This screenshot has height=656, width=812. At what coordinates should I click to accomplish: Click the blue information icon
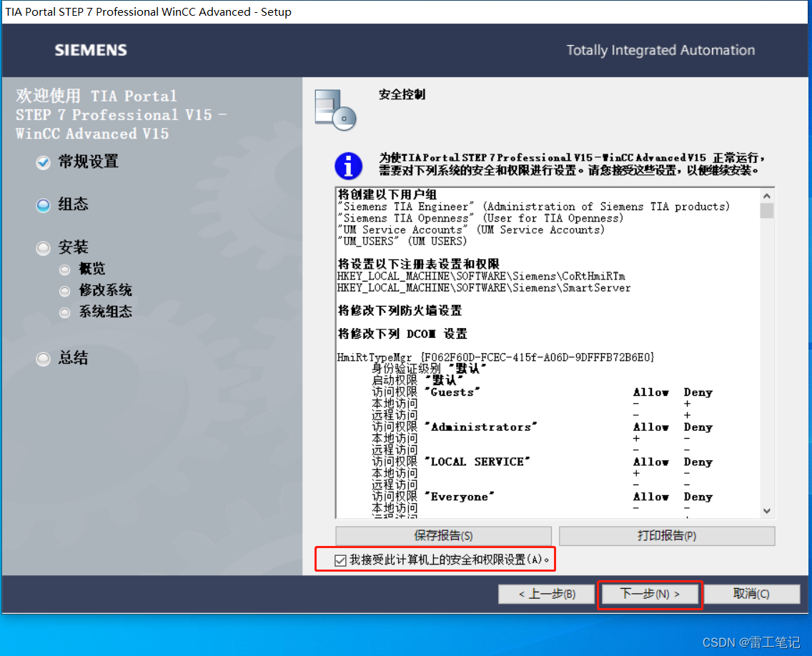348,166
